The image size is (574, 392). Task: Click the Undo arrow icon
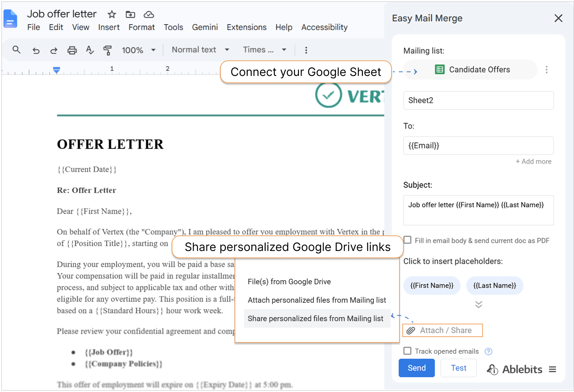[36, 50]
